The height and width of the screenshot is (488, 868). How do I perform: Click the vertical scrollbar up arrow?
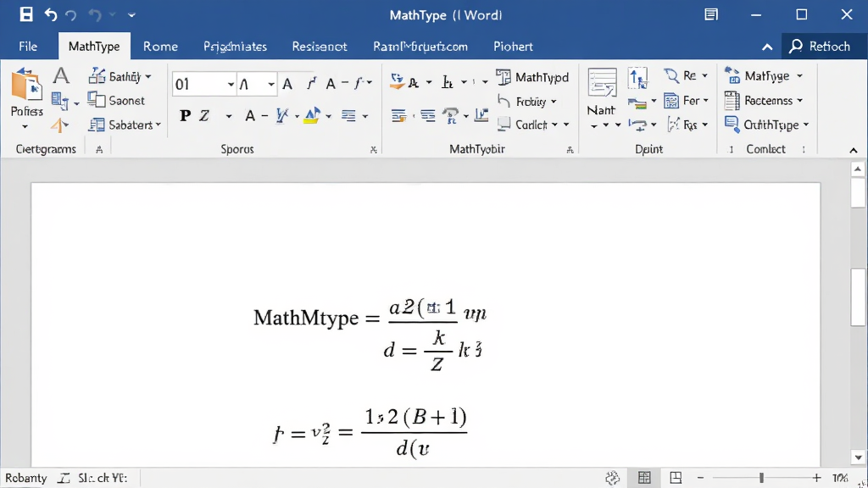pos(858,169)
